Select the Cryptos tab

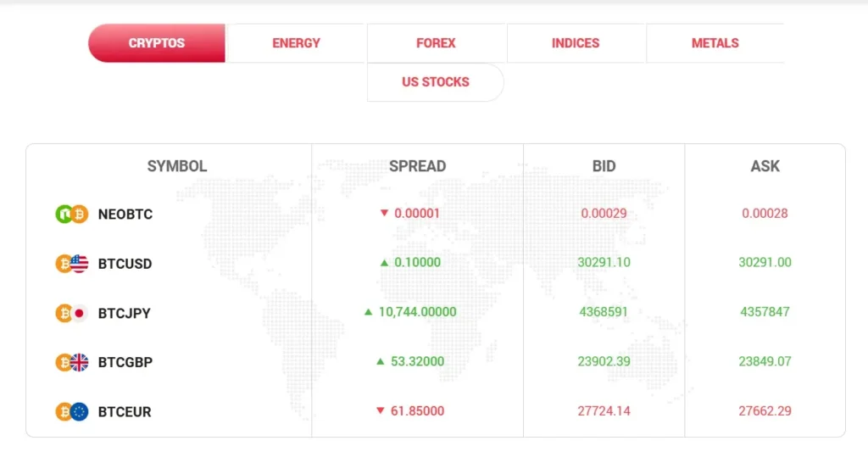coord(157,43)
